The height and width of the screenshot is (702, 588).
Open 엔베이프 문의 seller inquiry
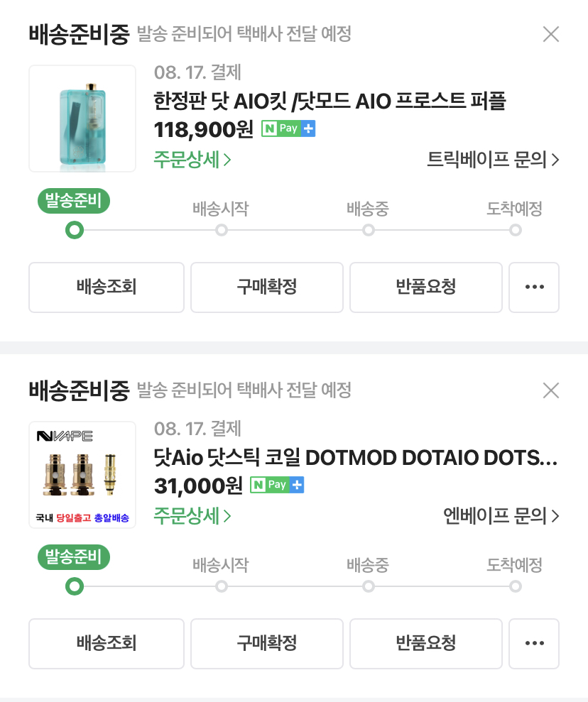pyautogui.click(x=501, y=516)
